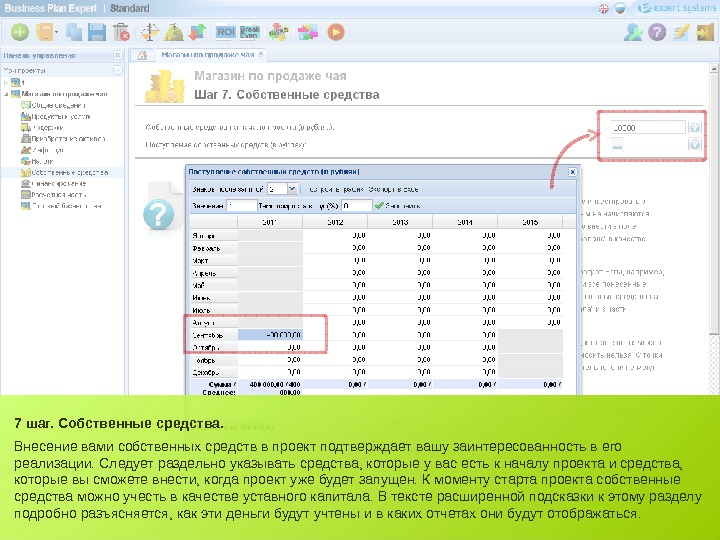Viewport: 720px width, 540px height.
Task: Click help icon next to amount field
Action: tap(695, 128)
